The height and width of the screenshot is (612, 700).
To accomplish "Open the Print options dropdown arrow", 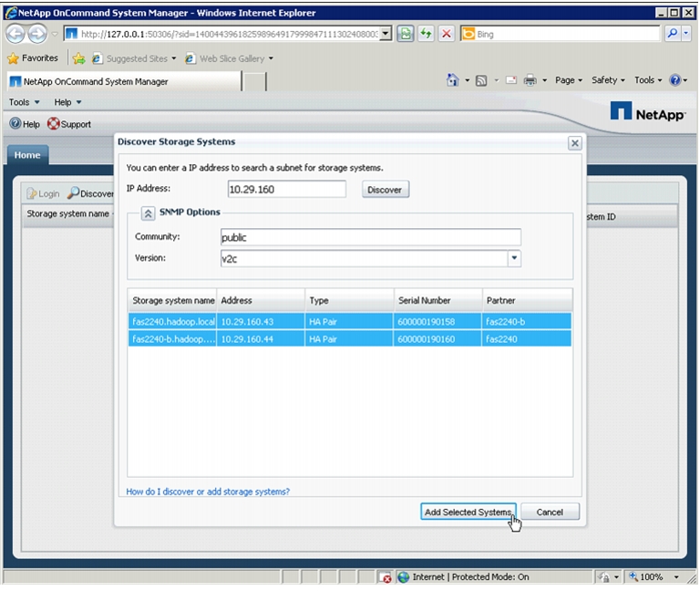I will (x=544, y=80).
